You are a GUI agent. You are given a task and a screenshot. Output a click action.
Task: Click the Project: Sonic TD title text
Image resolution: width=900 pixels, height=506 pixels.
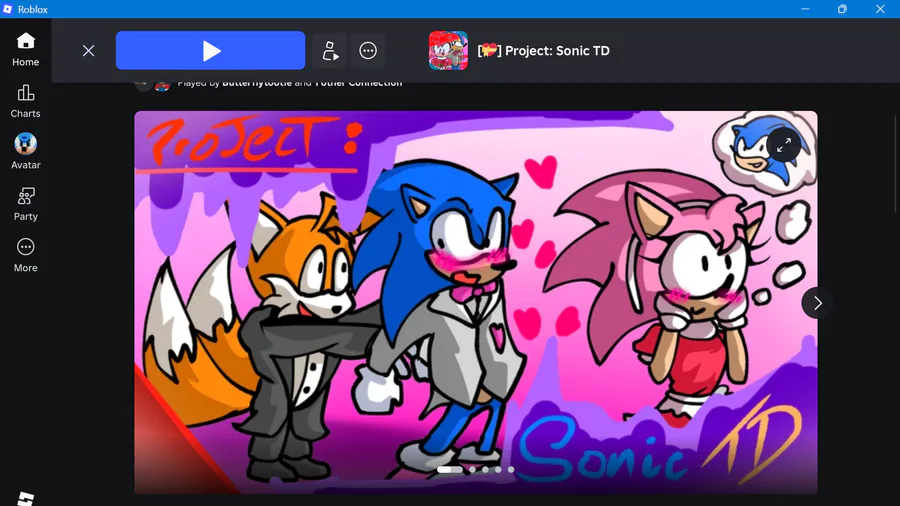pyautogui.click(x=544, y=50)
